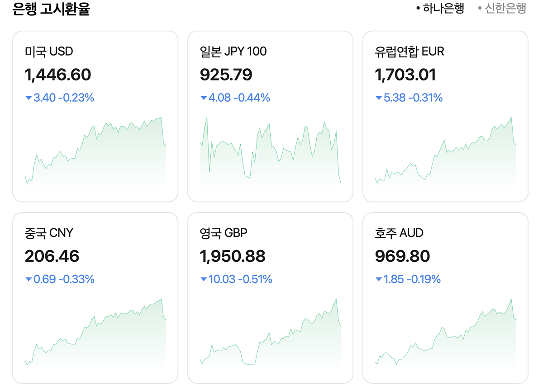The height and width of the screenshot is (392, 543).
Task: Click the AUD down-arrow change icon
Action: point(379,279)
